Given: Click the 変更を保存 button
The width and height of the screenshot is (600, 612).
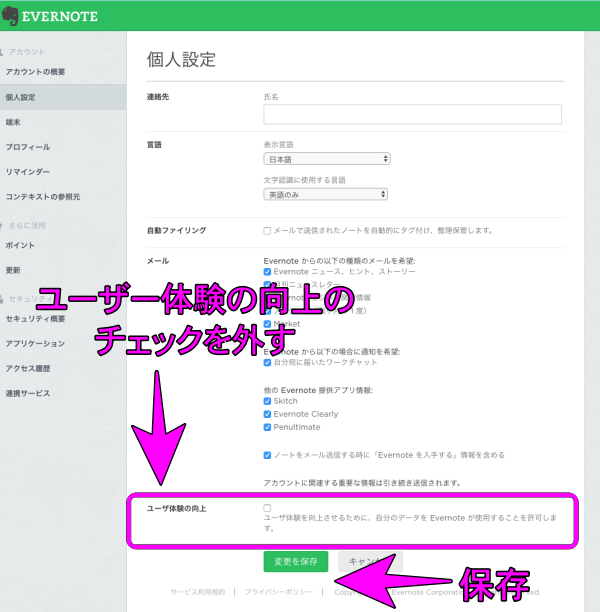Looking at the screenshot, I should pos(296,561).
